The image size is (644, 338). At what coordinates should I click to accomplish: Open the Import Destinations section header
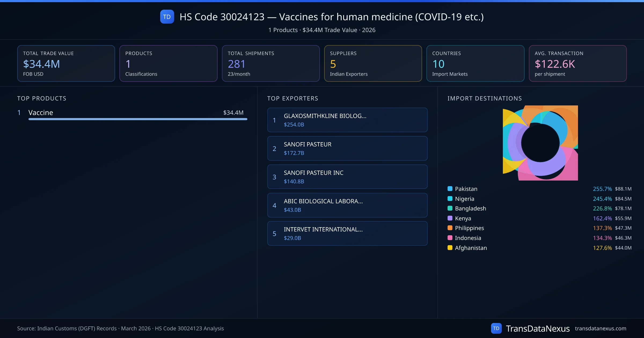pyautogui.click(x=485, y=98)
